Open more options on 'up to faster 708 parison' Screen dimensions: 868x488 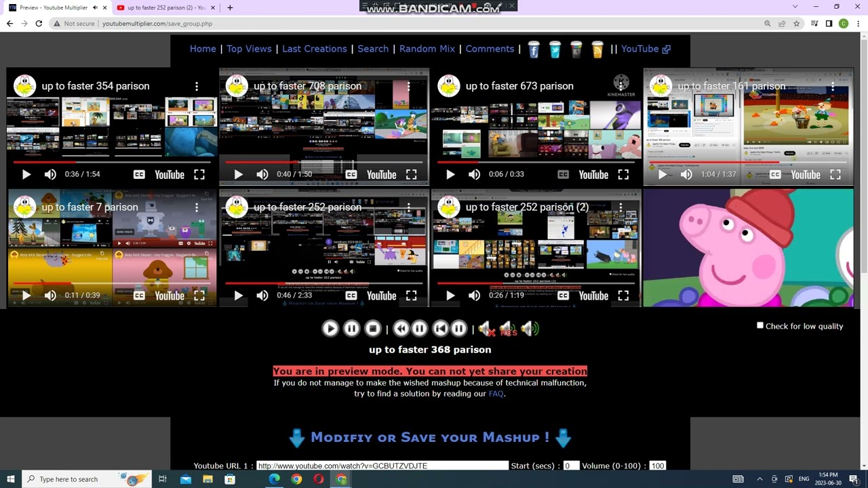[x=409, y=86]
